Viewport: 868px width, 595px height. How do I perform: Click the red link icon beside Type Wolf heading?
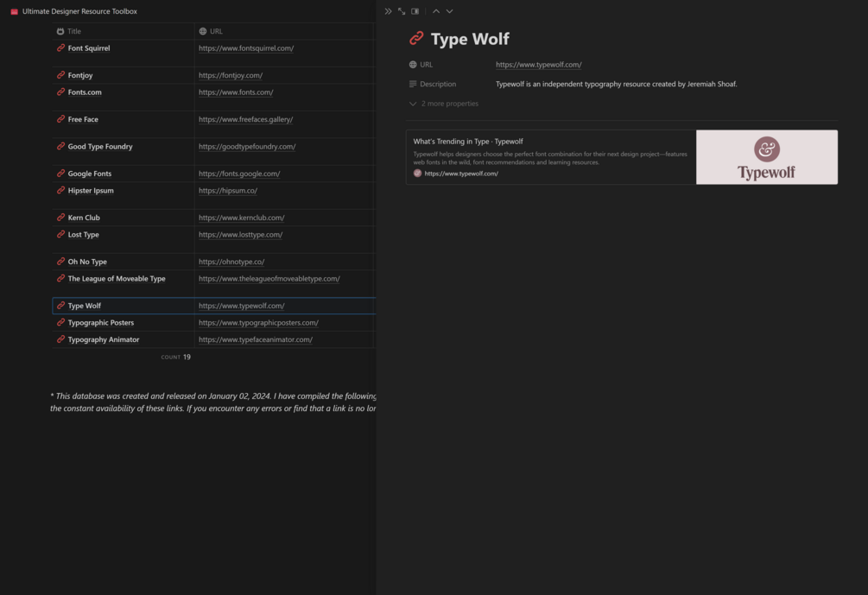[x=416, y=38]
